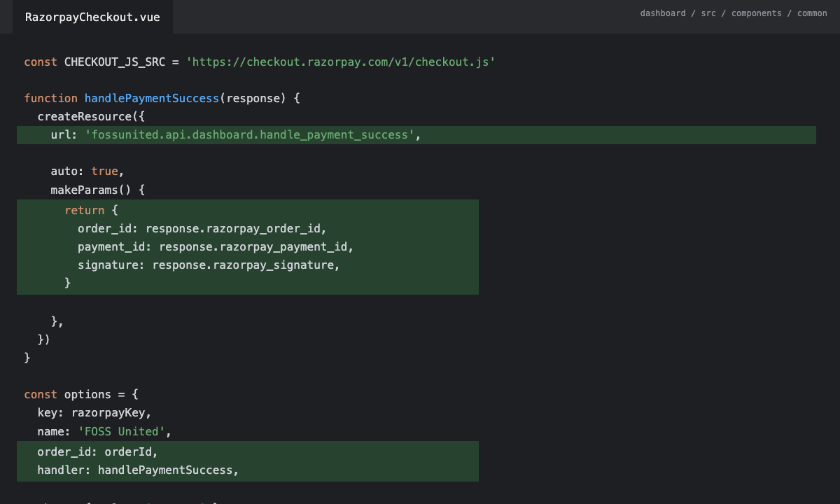Click the 'const options = {' line
The image size is (840, 504).
(81, 394)
